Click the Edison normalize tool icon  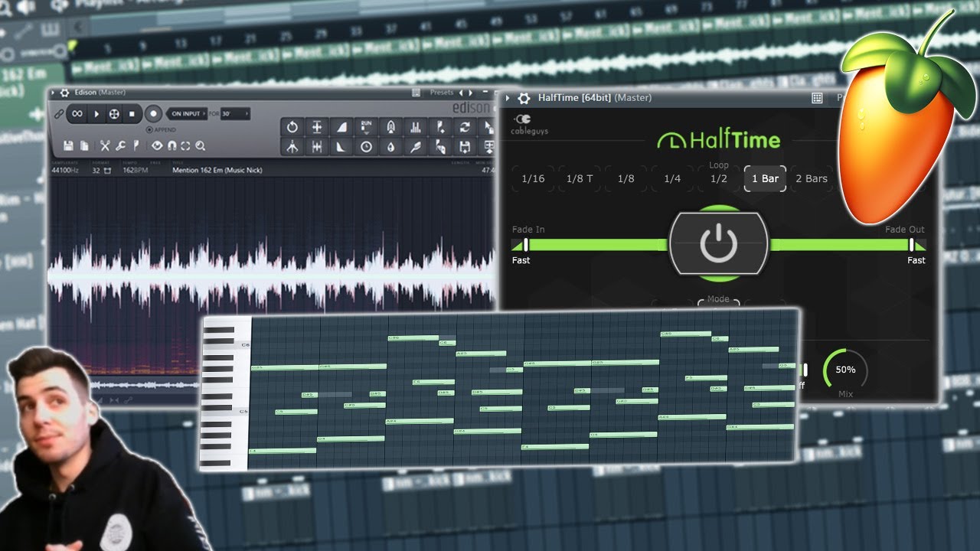tap(317, 127)
